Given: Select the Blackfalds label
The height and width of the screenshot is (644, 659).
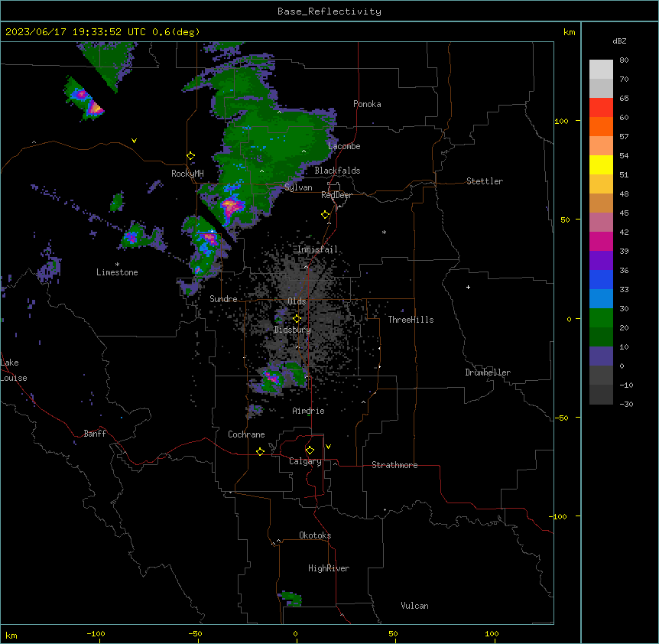Looking at the screenshot, I should point(337,171).
